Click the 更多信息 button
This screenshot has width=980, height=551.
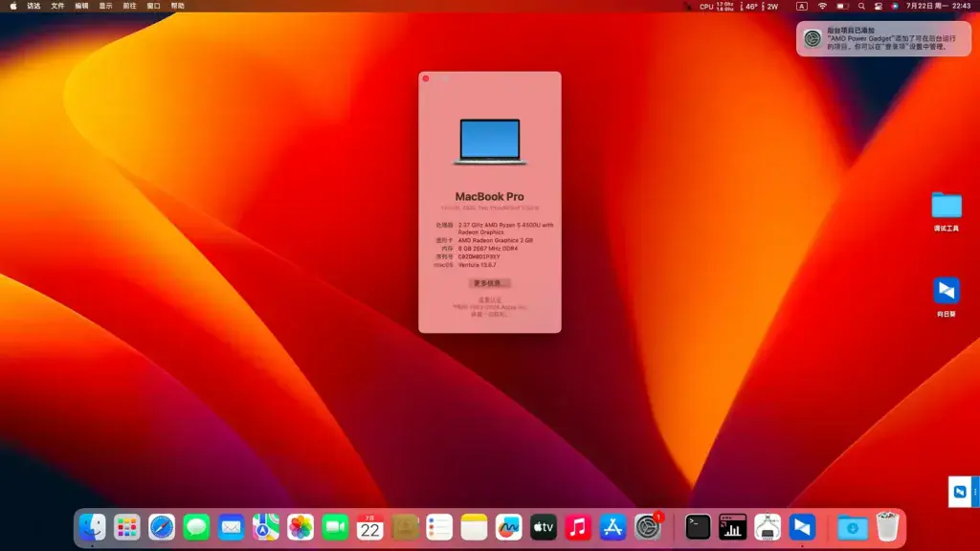click(x=489, y=283)
